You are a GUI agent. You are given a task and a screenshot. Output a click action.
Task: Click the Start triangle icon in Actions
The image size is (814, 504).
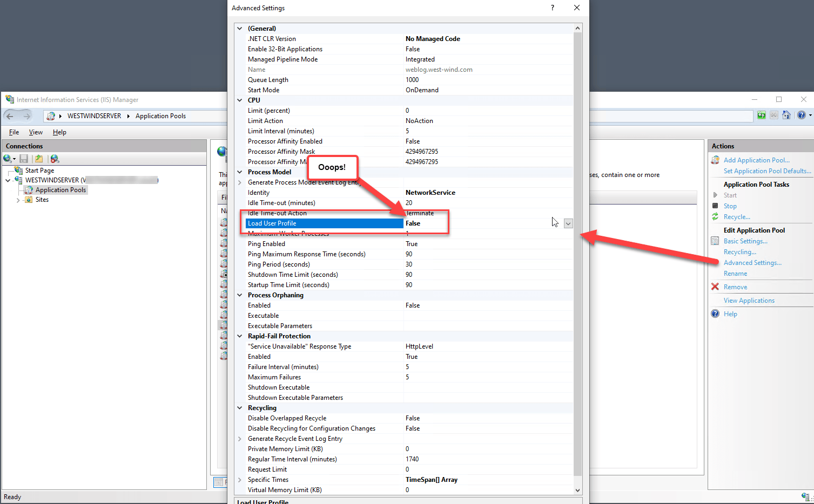point(715,195)
